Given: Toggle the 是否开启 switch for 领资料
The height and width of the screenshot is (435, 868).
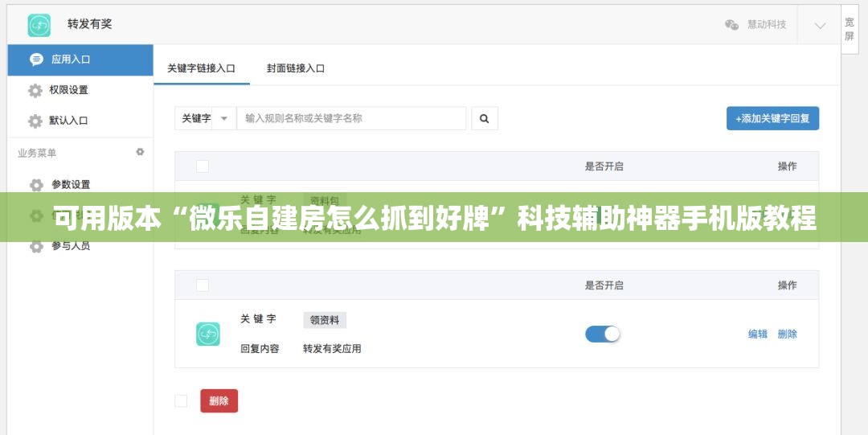Looking at the screenshot, I should pyautogui.click(x=603, y=334).
